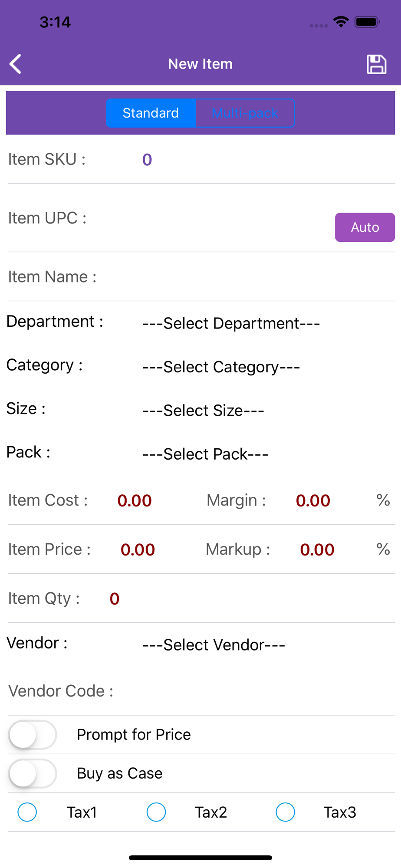Open the Select Pack dropdown

pos(205,454)
